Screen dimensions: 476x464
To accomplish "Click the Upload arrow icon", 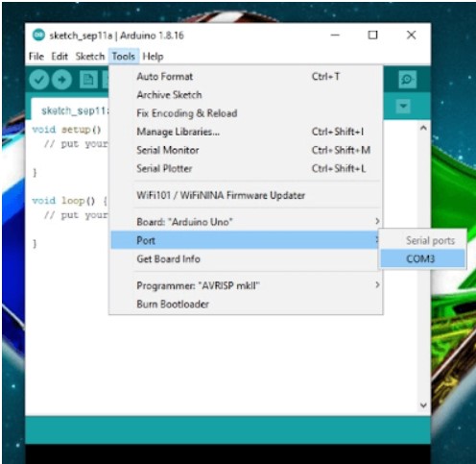I will [x=62, y=80].
